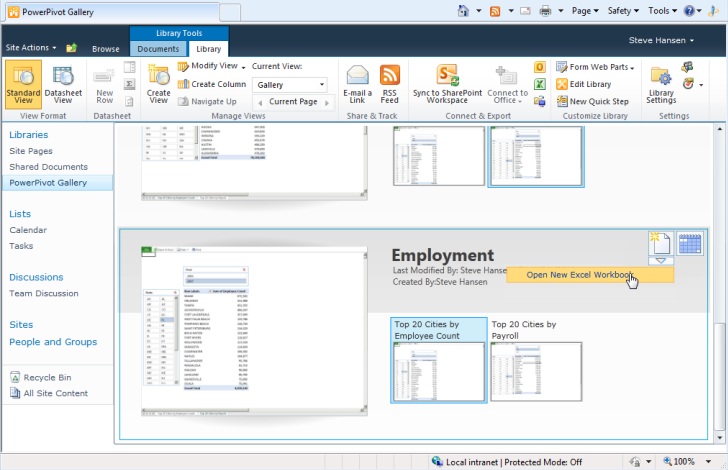Open a new blank browser tab
The image size is (728, 470).
pos(230,13)
